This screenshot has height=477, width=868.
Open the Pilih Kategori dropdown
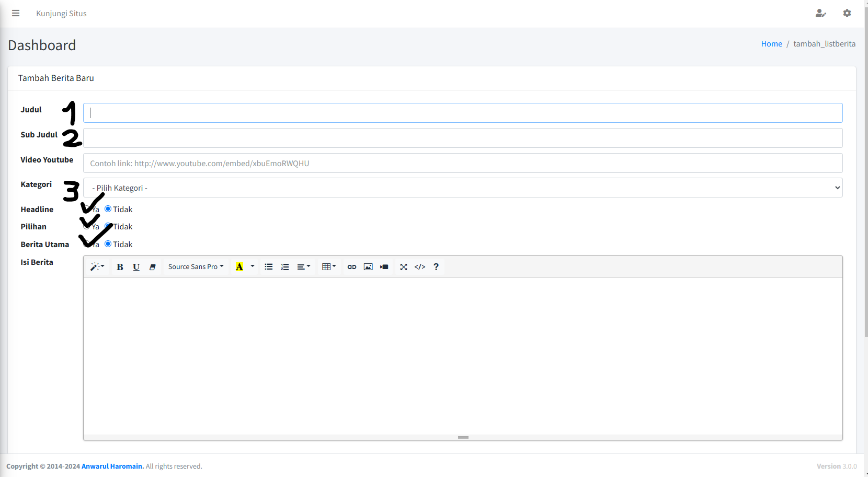click(463, 188)
